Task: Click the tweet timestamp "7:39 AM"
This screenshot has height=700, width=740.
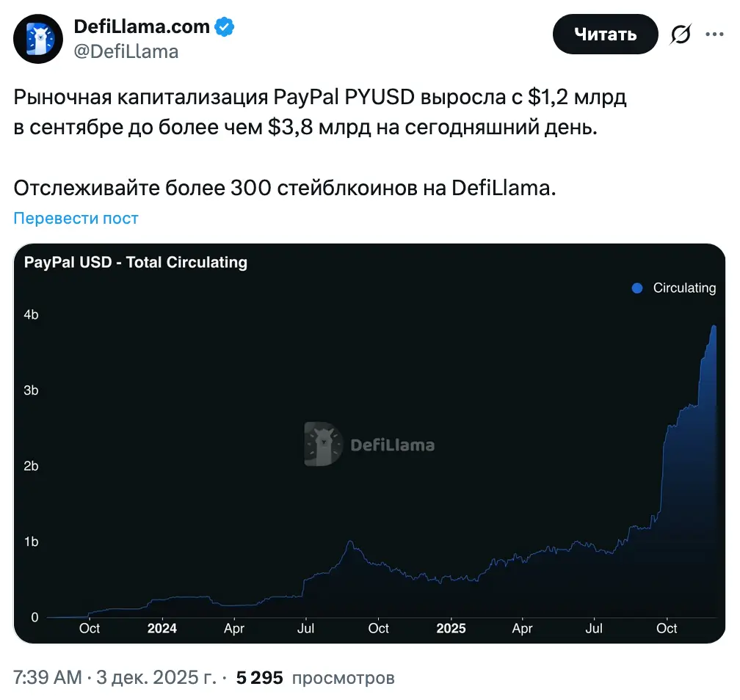Action: pyautogui.click(x=48, y=678)
